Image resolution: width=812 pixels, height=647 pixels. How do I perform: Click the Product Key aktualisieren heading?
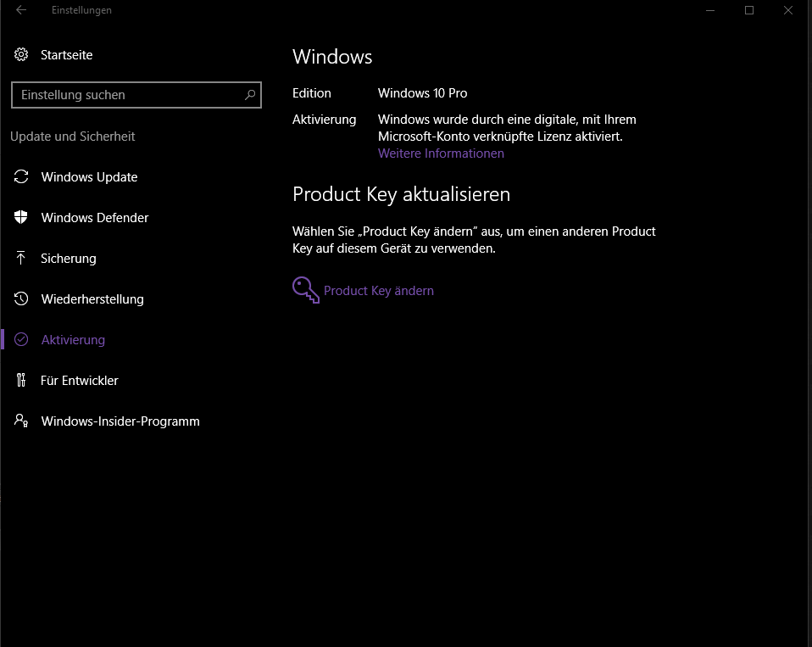[x=402, y=194]
